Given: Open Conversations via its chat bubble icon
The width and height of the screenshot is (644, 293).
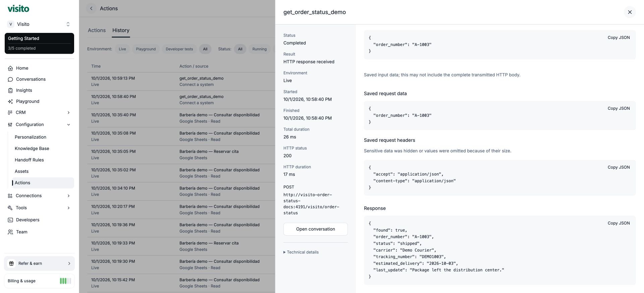Looking at the screenshot, I should (x=10, y=79).
